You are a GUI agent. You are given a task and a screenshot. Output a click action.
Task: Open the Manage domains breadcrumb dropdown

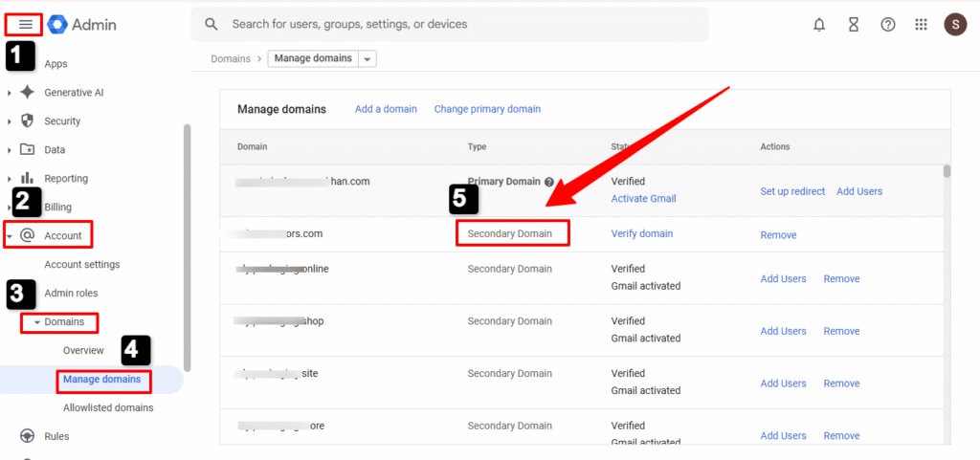coord(367,59)
